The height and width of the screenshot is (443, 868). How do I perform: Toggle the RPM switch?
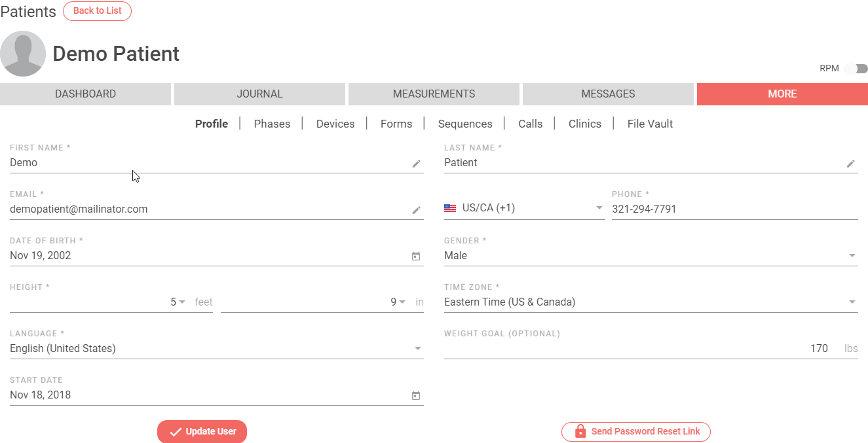point(856,69)
